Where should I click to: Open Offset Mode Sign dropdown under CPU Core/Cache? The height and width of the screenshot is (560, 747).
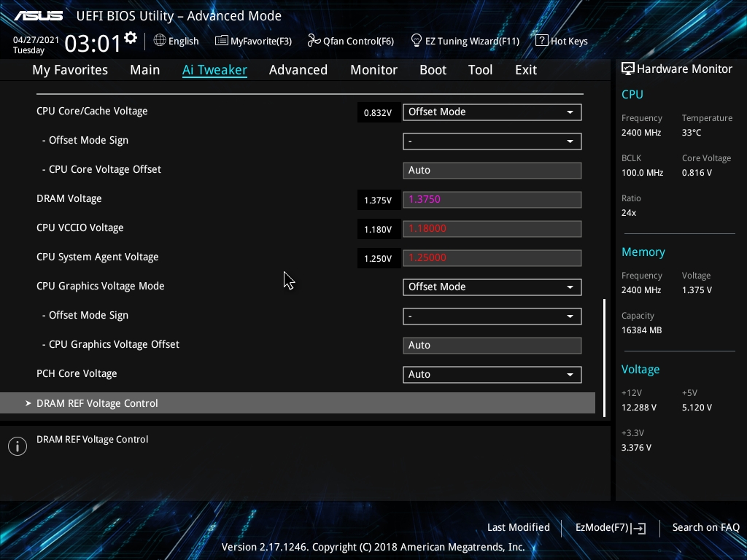tap(492, 141)
